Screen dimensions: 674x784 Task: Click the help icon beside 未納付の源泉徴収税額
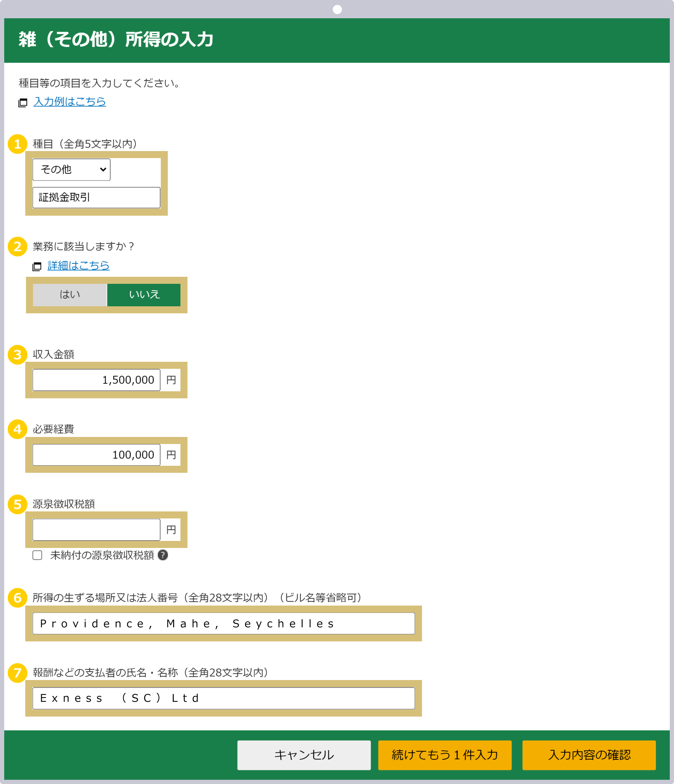[x=163, y=555]
